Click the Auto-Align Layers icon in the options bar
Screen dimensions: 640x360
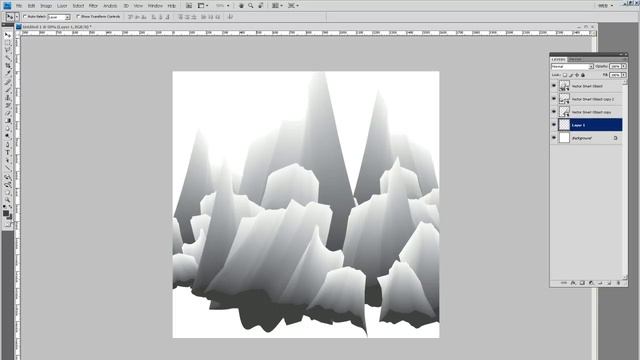coord(231,17)
